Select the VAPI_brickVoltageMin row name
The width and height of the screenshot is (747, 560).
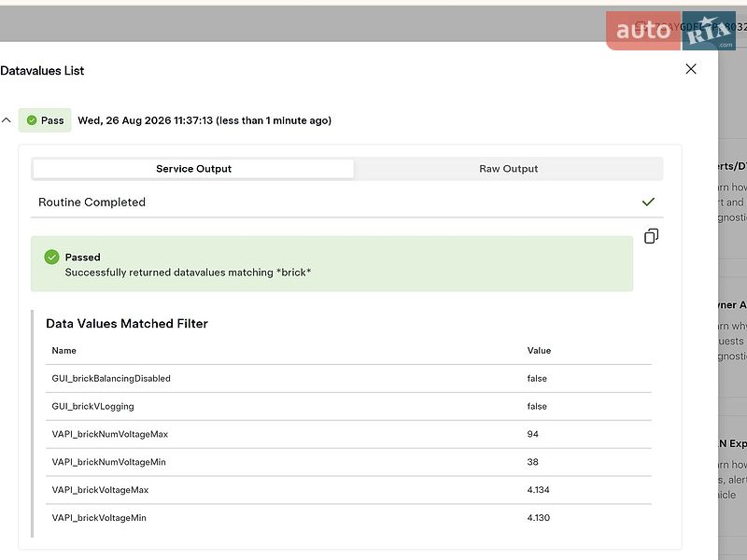point(99,518)
